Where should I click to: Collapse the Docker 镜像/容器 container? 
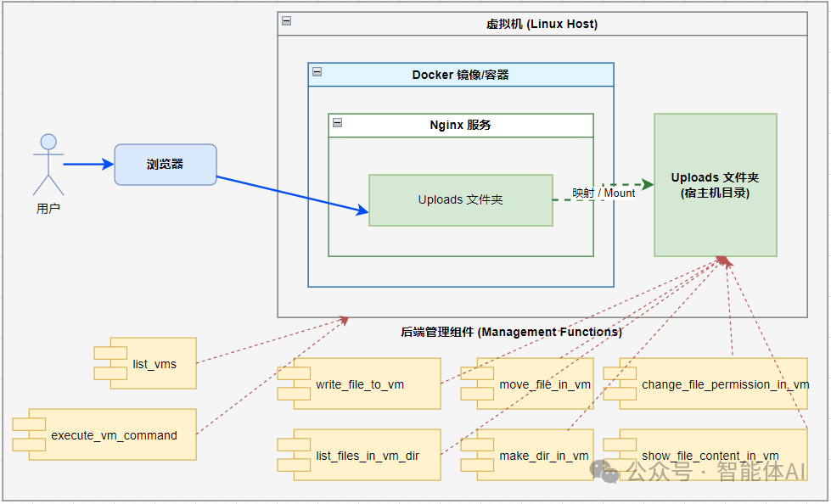316,70
